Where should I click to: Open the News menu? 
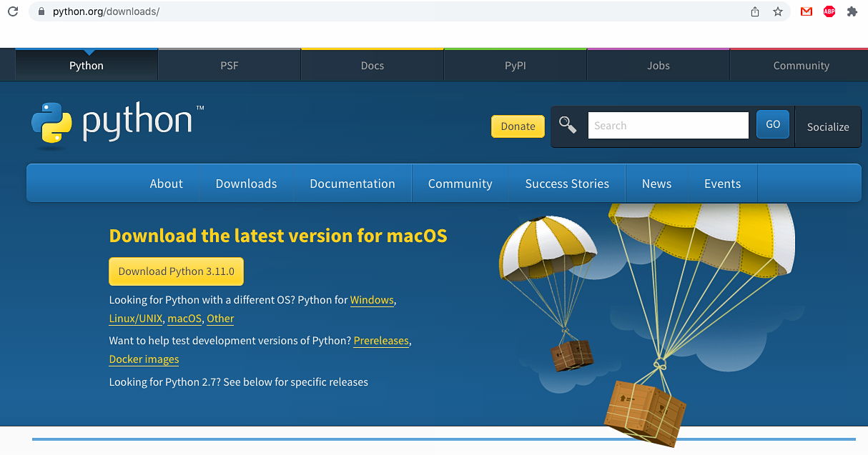(x=656, y=184)
